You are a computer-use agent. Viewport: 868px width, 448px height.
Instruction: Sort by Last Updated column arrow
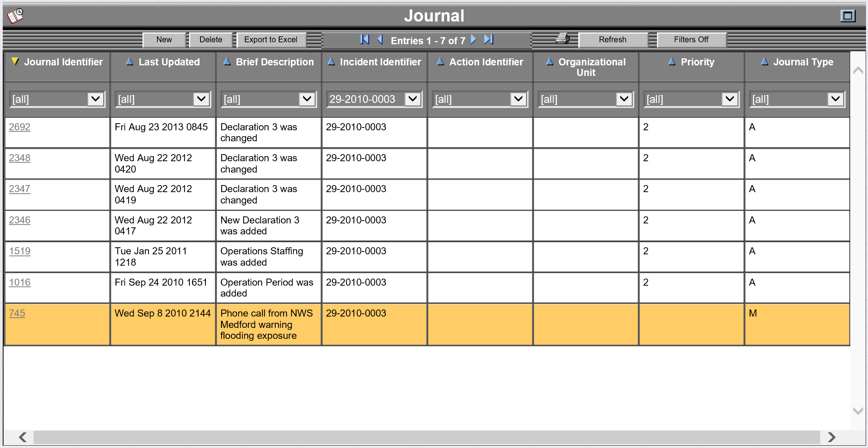pos(130,62)
